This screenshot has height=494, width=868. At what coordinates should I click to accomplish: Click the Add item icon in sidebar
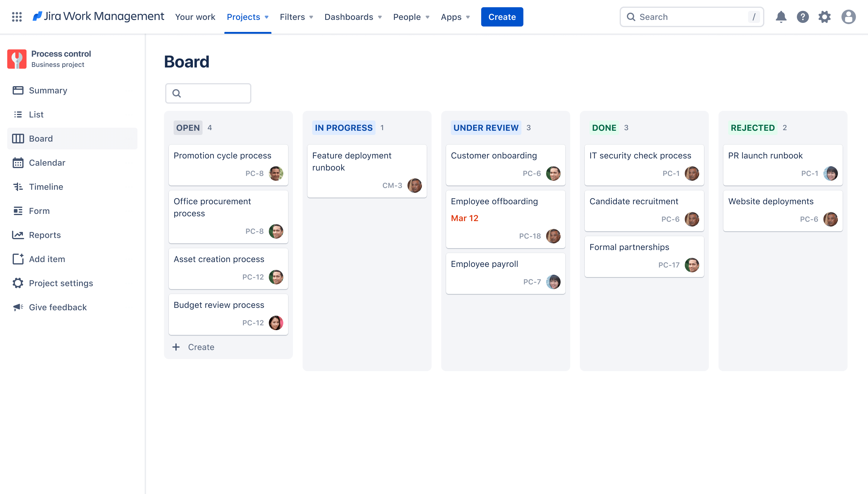point(17,259)
